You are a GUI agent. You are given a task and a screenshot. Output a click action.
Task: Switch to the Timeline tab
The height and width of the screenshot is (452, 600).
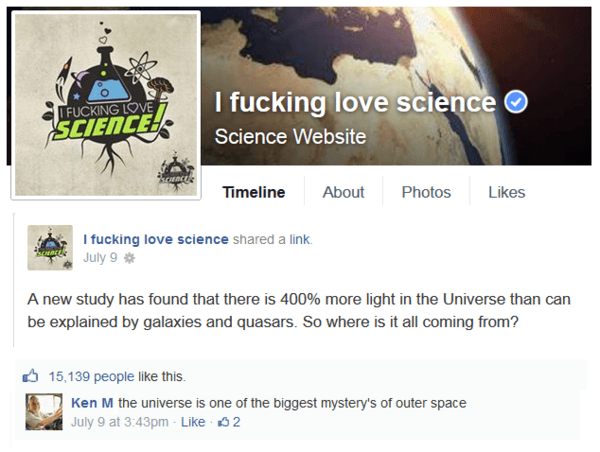click(x=254, y=192)
